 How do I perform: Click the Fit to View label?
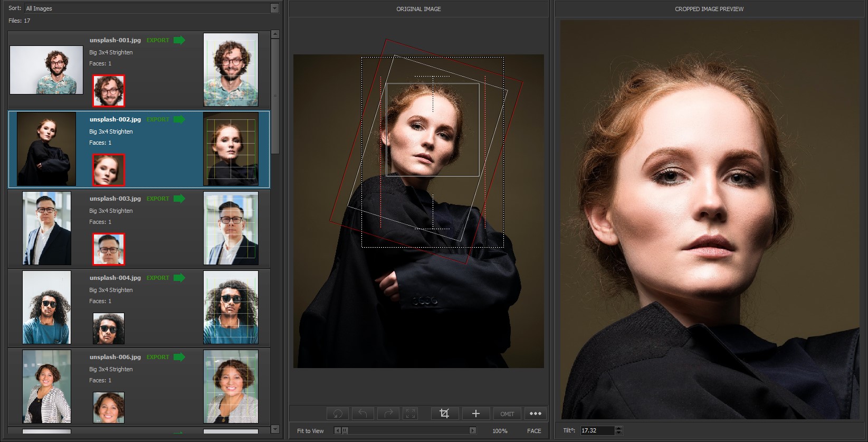[310, 431]
